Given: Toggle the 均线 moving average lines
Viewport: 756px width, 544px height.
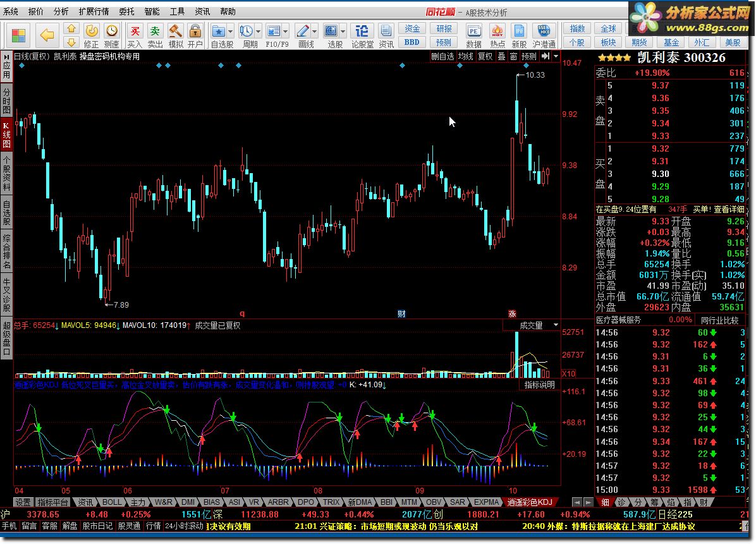Looking at the screenshot, I should 465,56.
